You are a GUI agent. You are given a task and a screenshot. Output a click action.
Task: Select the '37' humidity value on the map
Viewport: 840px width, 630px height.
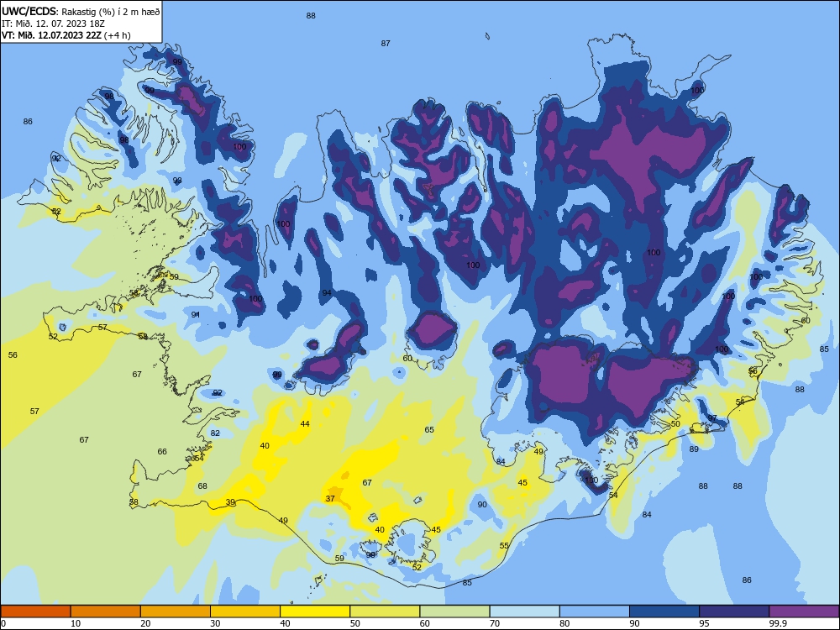pyautogui.click(x=330, y=499)
